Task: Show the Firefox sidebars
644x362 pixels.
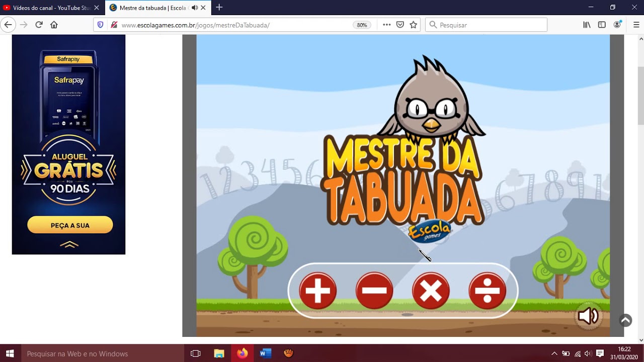Action: tap(602, 25)
